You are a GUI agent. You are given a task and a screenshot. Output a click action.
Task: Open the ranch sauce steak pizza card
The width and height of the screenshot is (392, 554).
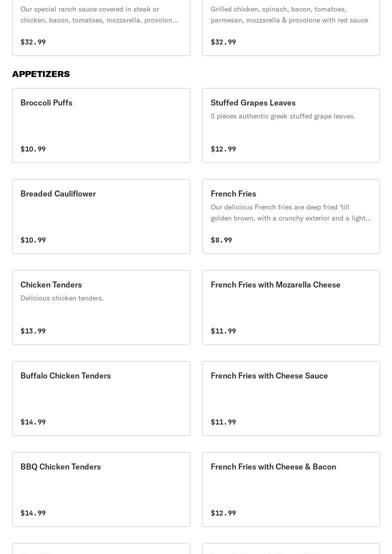click(x=101, y=27)
